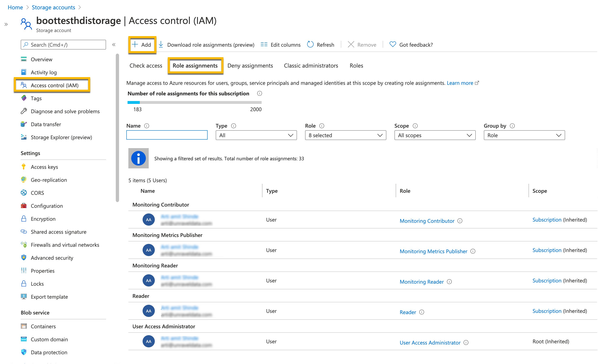Open the Group by dropdown showing Role

click(x=524, y=135)
